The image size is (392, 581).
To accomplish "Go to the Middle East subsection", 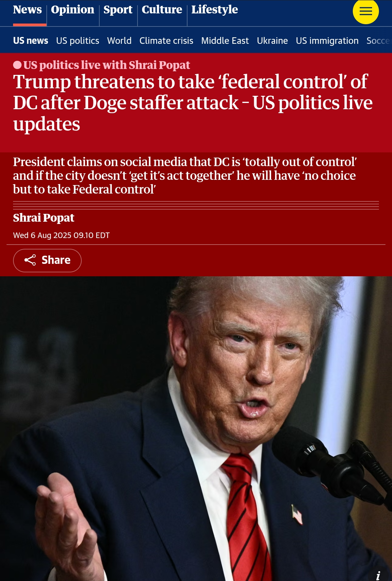I will pos(225,41).
